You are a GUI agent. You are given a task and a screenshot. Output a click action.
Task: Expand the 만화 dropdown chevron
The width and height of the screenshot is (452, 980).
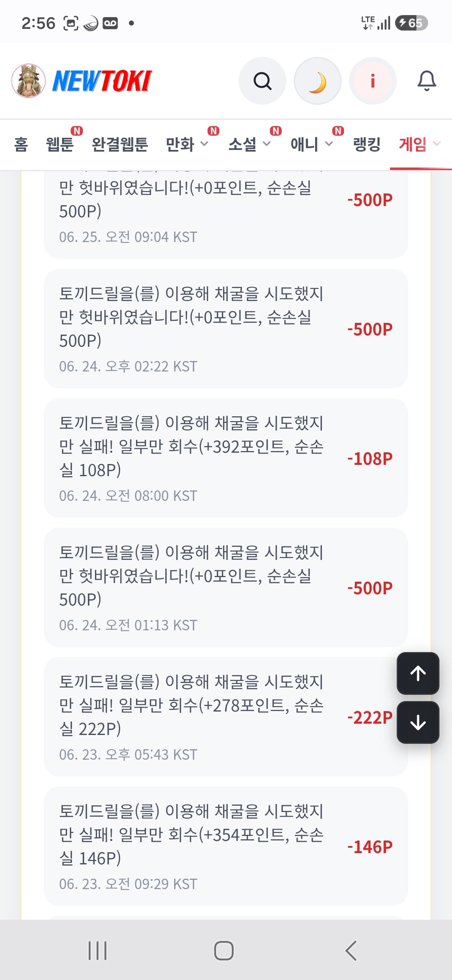click(x=204, y=144)
